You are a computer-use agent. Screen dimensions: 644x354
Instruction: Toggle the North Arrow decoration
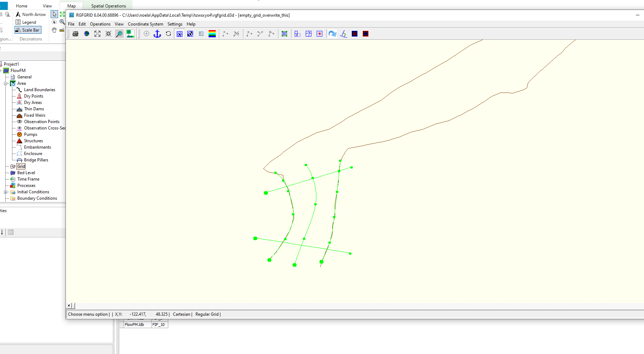(x=31, y=15)
